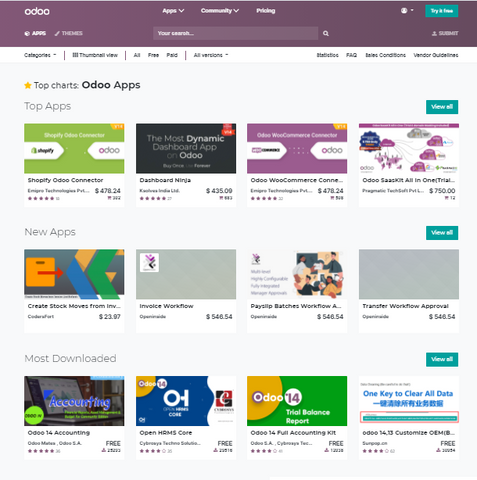Click the Odoo logo
Viewport: 477px width, 480px height.
(x=37, y=11)
